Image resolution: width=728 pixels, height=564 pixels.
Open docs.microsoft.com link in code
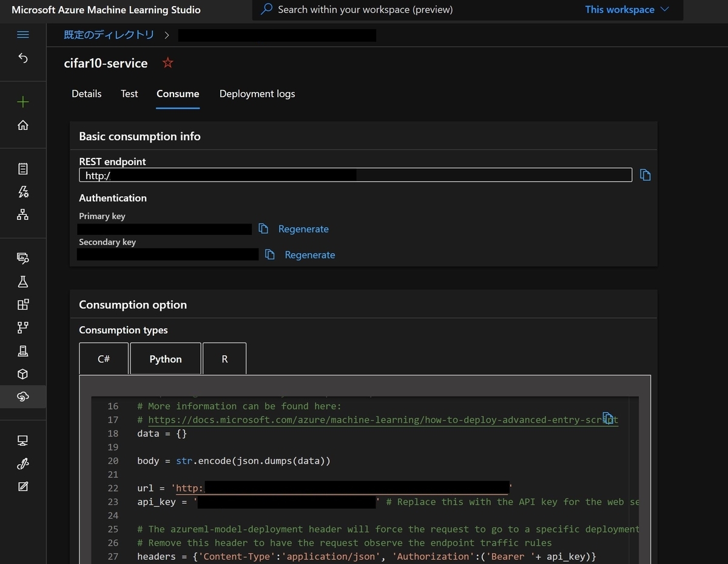tap(383, 420)
